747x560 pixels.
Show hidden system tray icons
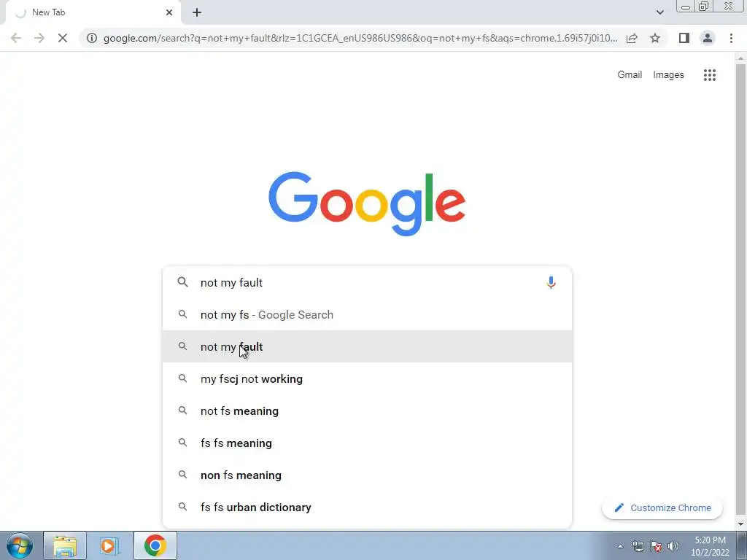620,546
